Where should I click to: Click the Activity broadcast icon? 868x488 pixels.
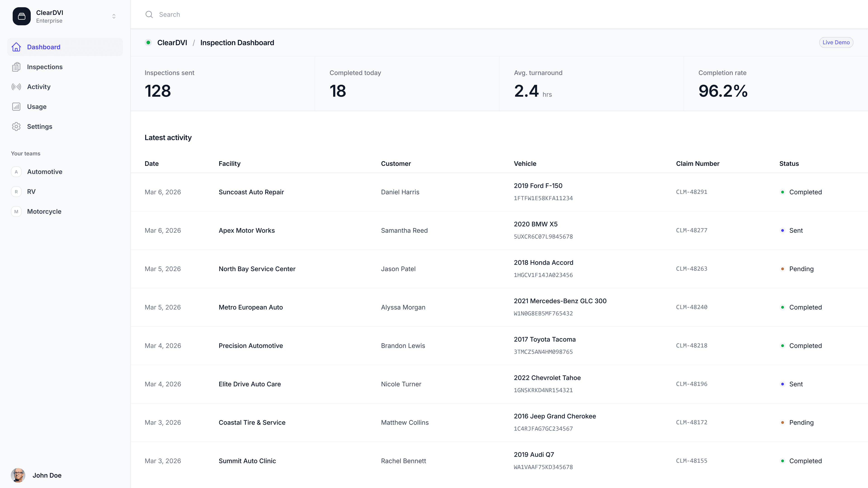click(17, 87)
